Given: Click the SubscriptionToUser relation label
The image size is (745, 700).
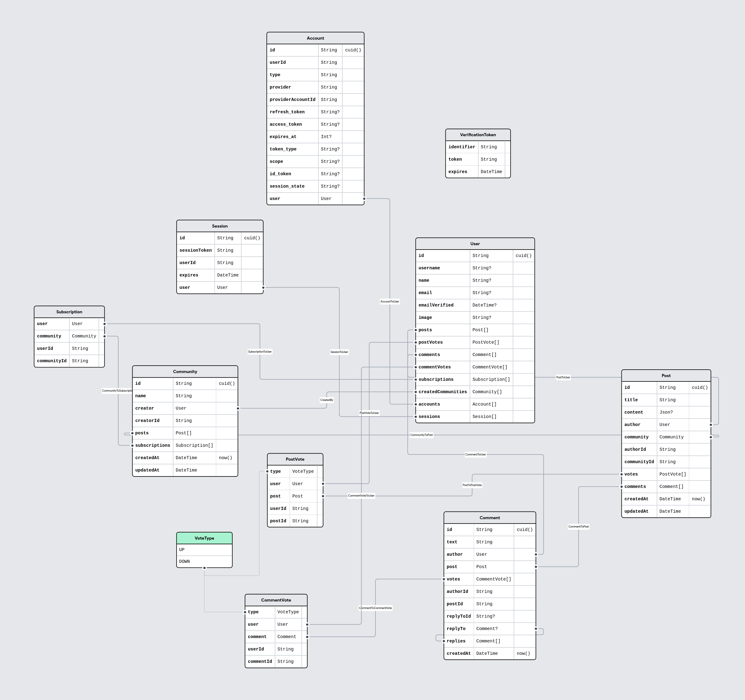Looking at the screenshot, I should tap(260, 352).
